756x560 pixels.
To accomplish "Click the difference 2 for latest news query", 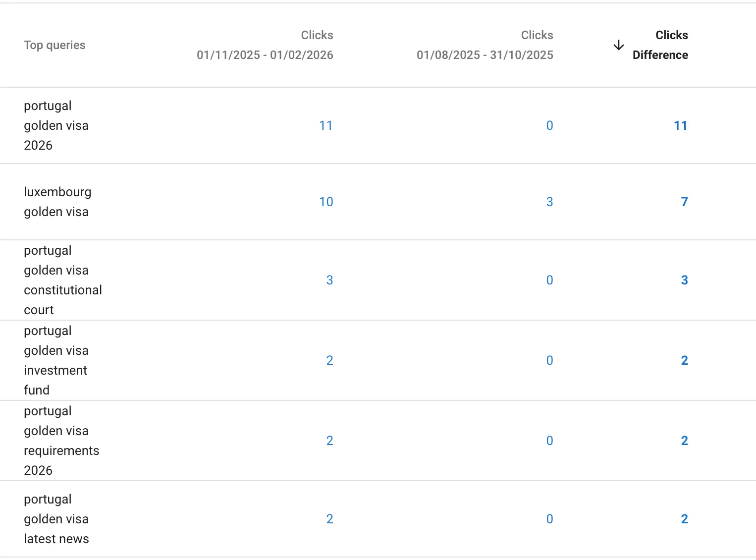I will pos(684,519).
